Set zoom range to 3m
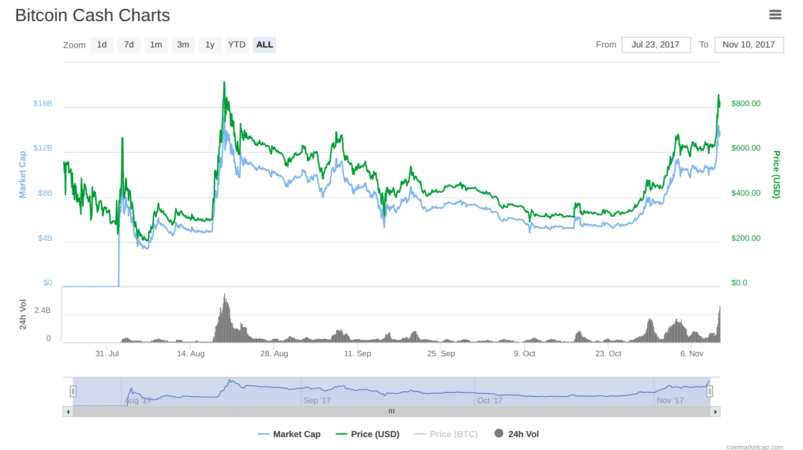 click(x=183, y=45)
